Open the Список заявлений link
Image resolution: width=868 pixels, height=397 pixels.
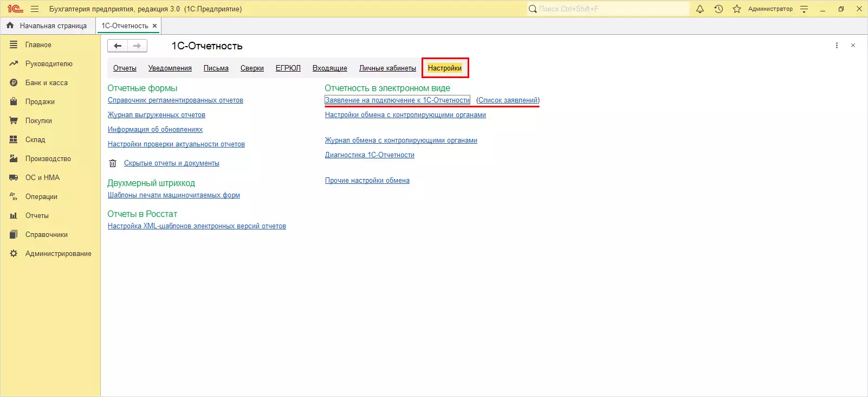(508, 100)
